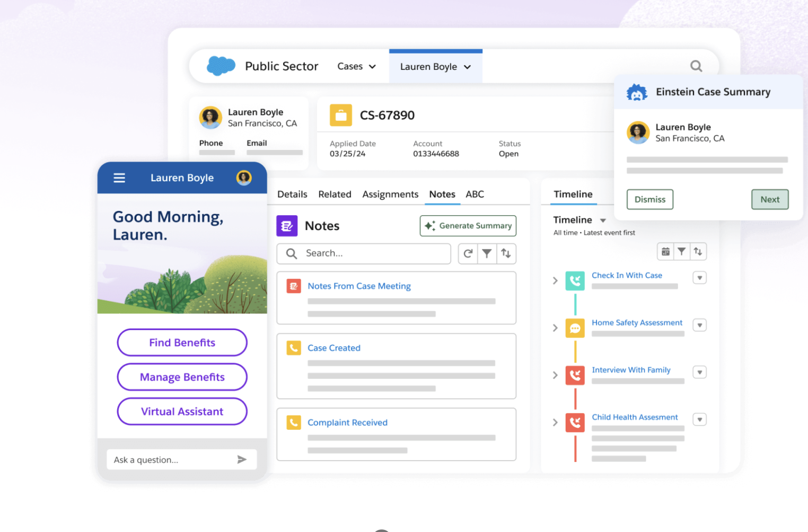
Task: Click the Check In With Case call icon
Action: [x=575, y=281]
